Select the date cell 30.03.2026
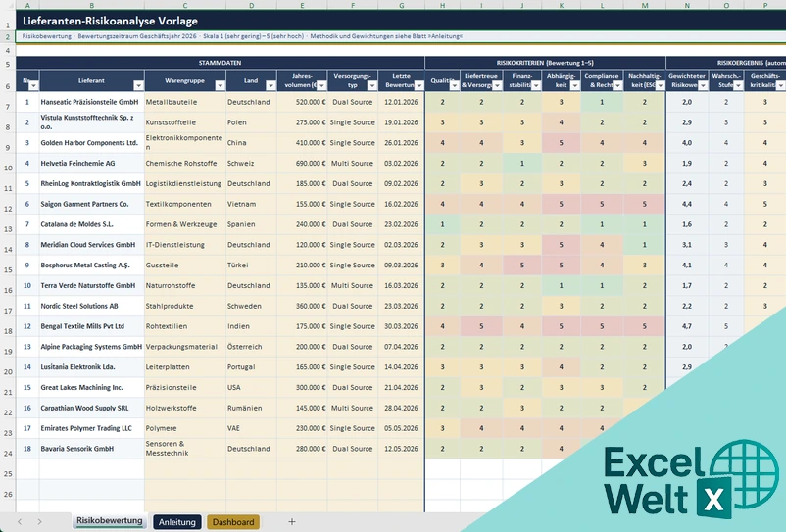The width and height of the screenshot is (786, 532). 401,326
